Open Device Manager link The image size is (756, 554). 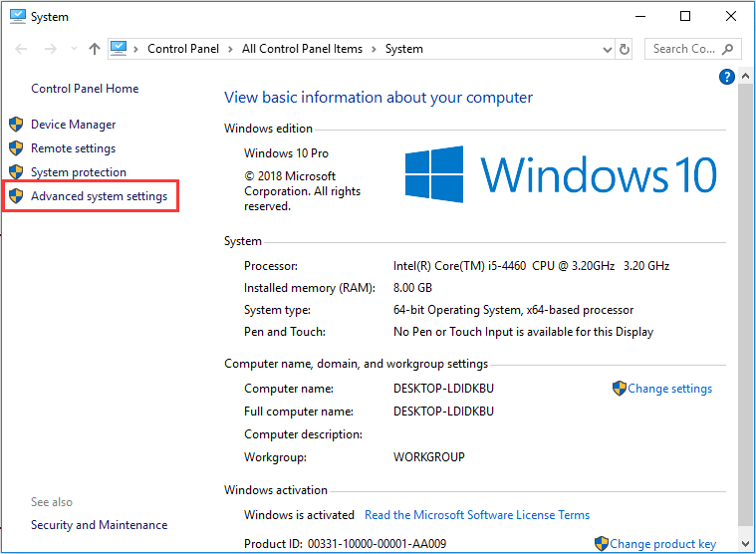click(x=74, y=125)
